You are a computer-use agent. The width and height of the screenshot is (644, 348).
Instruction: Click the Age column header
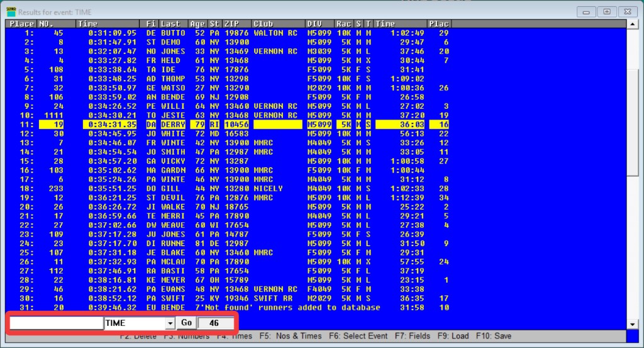pos(197,24)
